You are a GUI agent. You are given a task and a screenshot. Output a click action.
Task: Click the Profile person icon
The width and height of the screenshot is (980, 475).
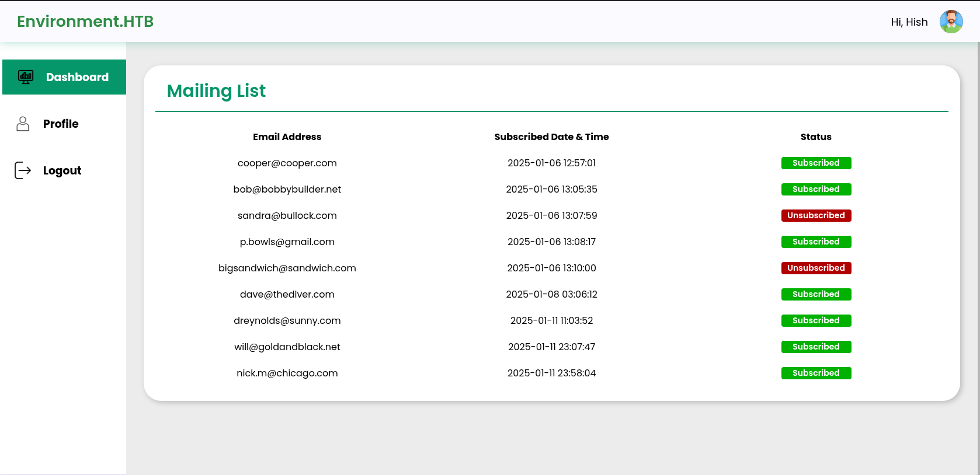pos(23,124)
